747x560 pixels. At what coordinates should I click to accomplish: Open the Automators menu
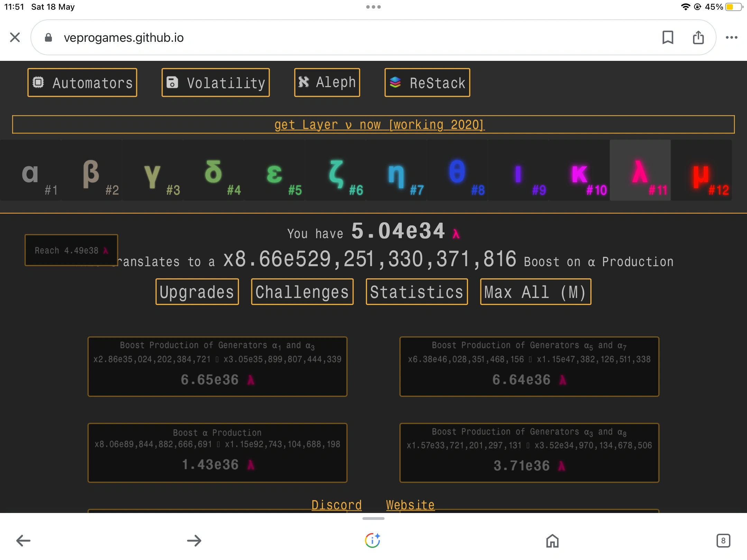click(82, 83)
